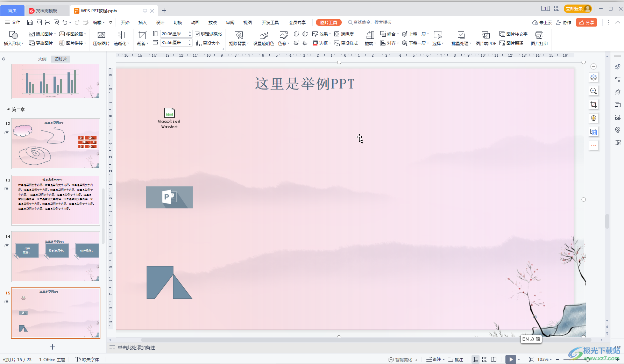Click the search commands (查找命令) field

point(370,22)
